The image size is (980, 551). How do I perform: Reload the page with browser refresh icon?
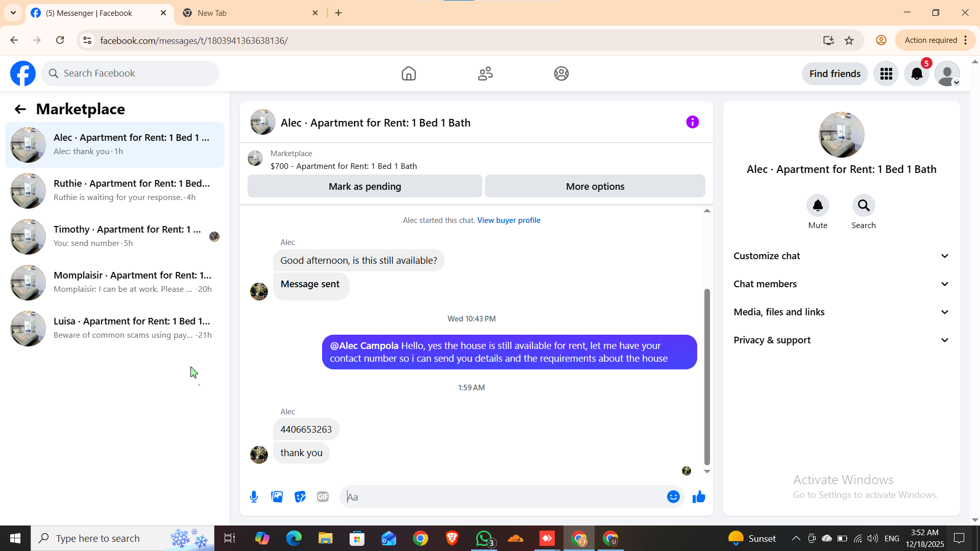(60, 40)
